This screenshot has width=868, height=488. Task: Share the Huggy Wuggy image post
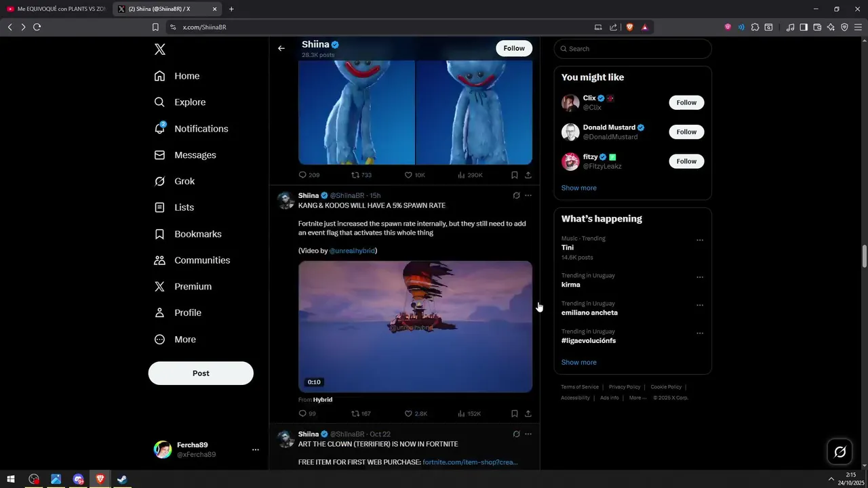(528, 175)
